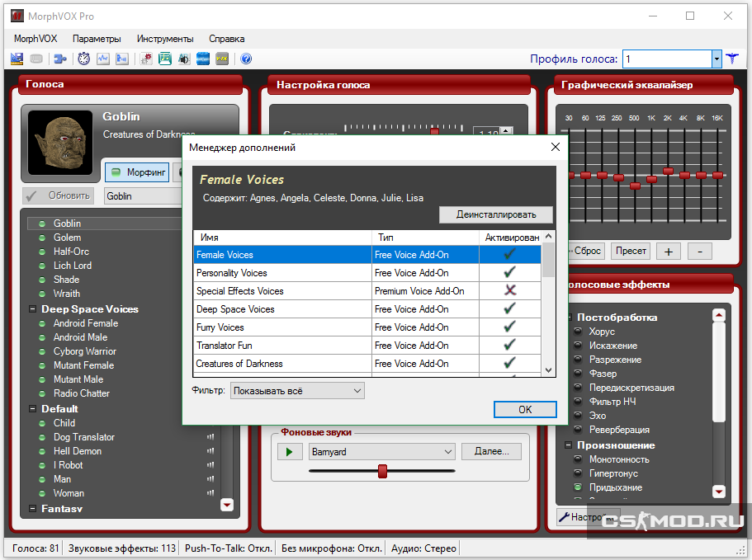Screen dimensions: 752x560
Task: Open the MorphVOX menu
Action: (35, 39)
